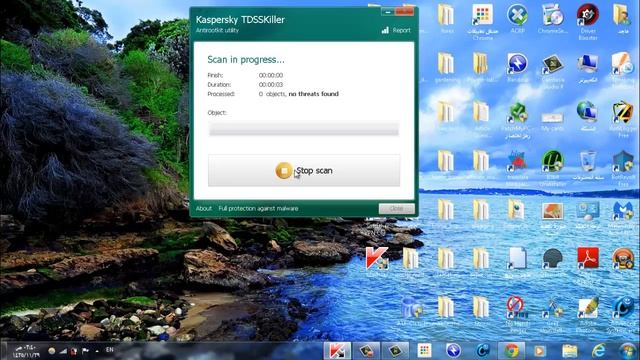Open Full protection against malware link
This screenshot has width=640, height=360.
258,209
